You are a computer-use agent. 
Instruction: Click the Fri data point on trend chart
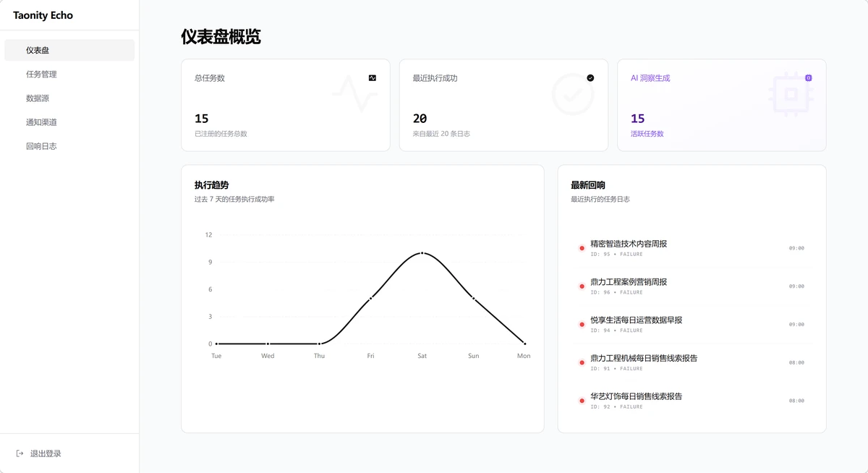(370, 298)
